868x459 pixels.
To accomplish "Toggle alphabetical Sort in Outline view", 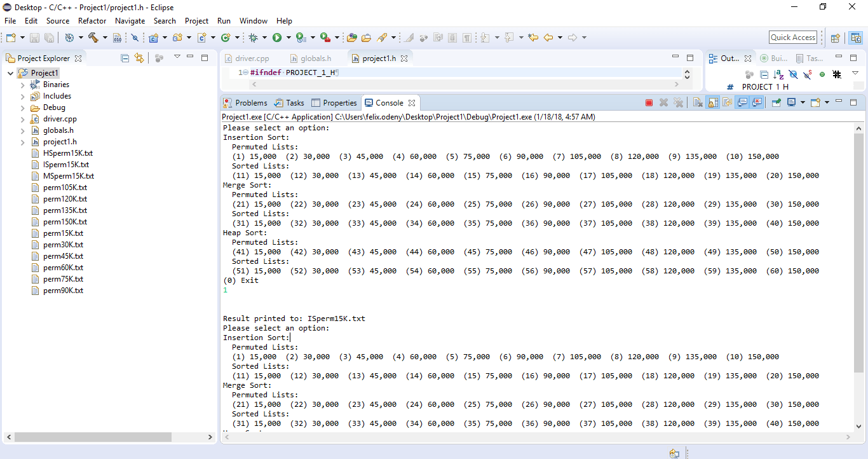I will point(778,74).
